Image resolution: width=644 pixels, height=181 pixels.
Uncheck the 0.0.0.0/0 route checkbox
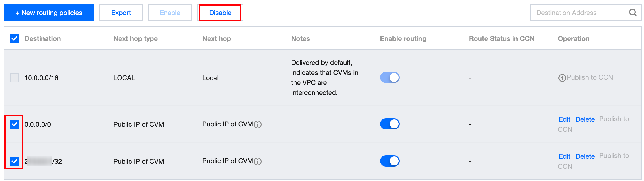pos(14,124)
